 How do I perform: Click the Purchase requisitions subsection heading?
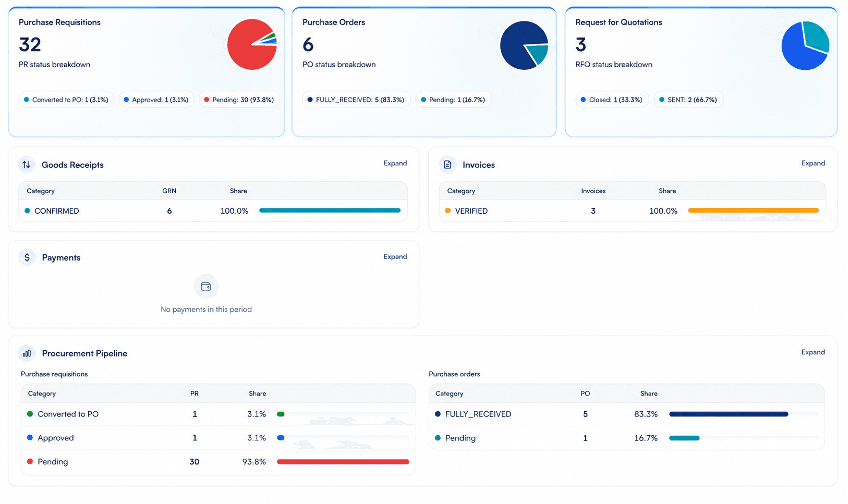click(x=54, y=374)
